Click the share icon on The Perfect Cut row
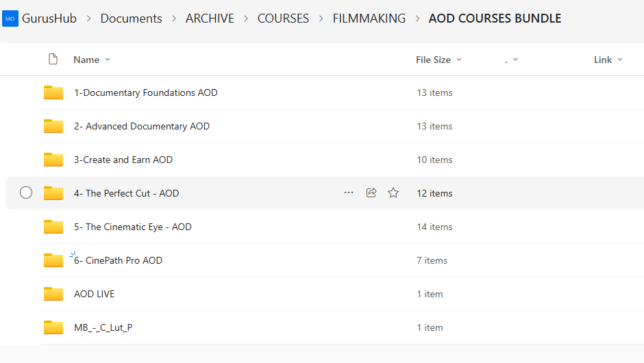 371,193
